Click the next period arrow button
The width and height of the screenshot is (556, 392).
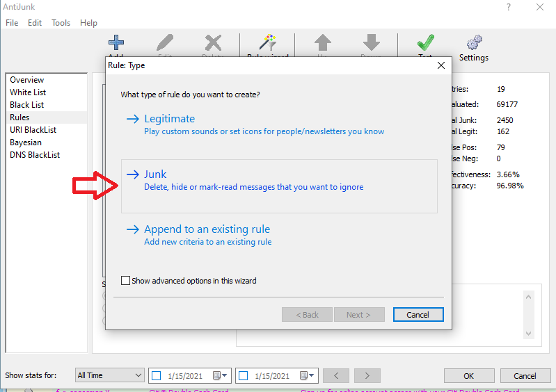pyautogui.click(x=367, y=375)
